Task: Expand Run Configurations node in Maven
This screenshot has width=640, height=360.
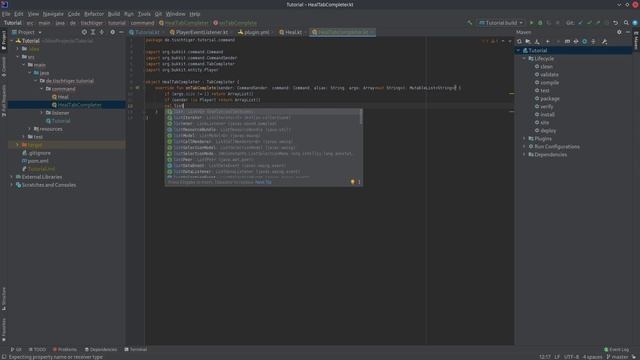Action: (524, 147)
